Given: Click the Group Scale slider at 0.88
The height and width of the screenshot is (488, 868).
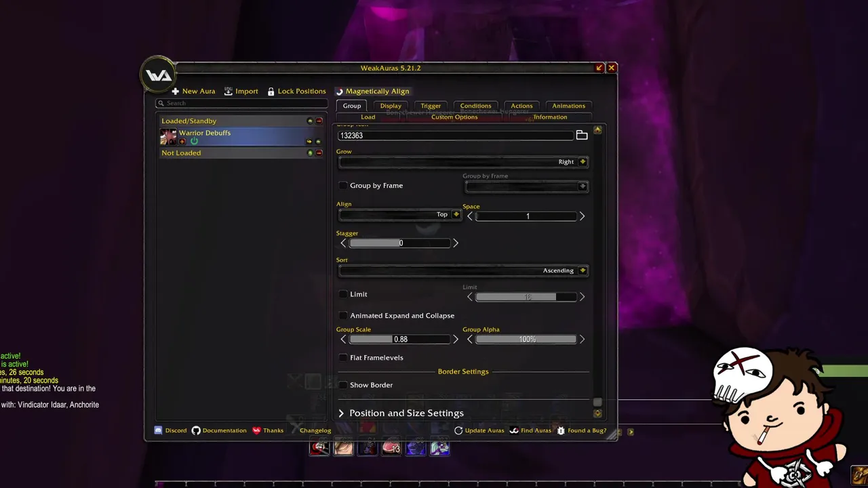Looking at the screenshot, I should coord(399,340).
